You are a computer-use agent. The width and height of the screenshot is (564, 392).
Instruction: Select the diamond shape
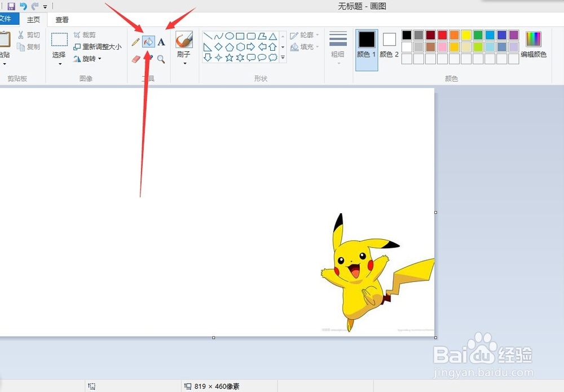pos(218,47)
